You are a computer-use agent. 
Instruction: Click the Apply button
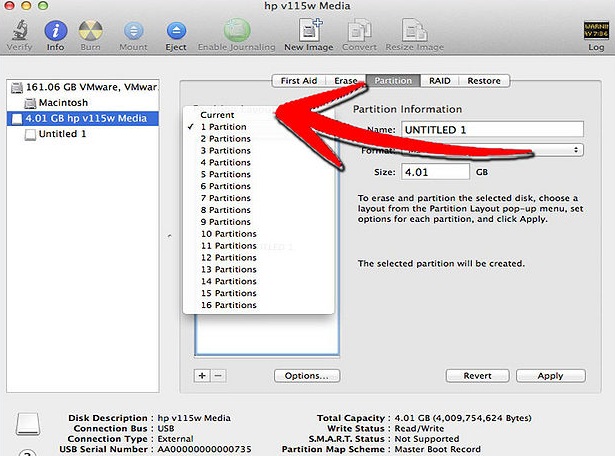pyautogui.click(x=551, y=376)
